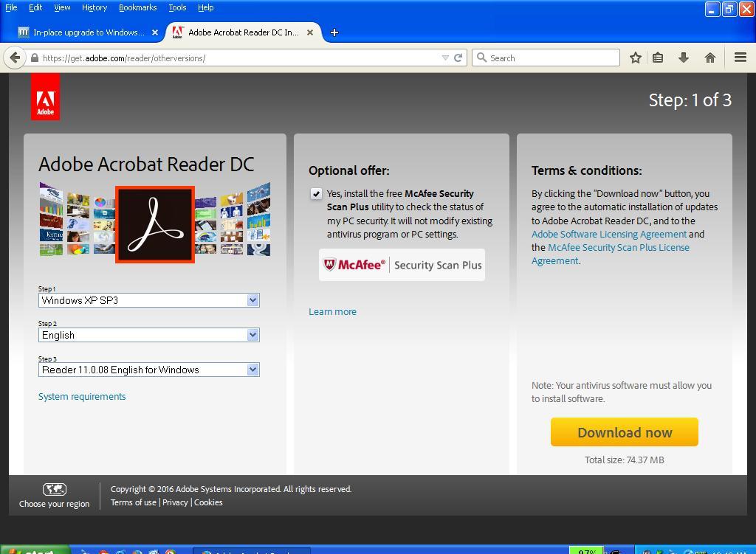
Task: Close the In-place upgrade to Windows tab
Action: (x=155, y=32)
